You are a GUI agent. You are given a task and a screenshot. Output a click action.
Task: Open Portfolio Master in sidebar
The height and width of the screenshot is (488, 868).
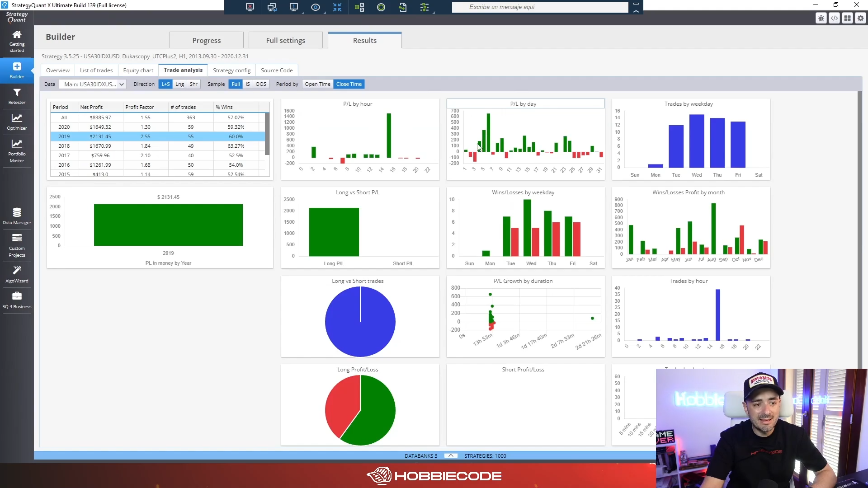tap(17, 151)
